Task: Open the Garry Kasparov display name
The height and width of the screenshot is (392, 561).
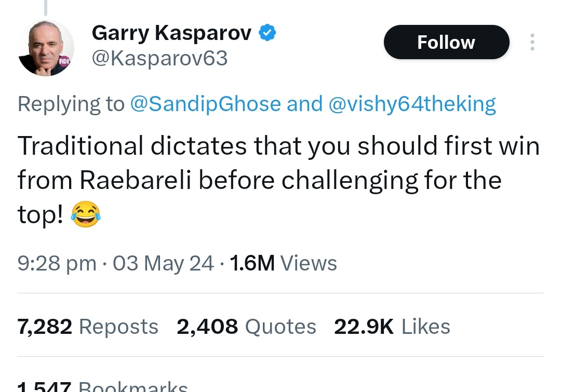Action: point(171,33)
